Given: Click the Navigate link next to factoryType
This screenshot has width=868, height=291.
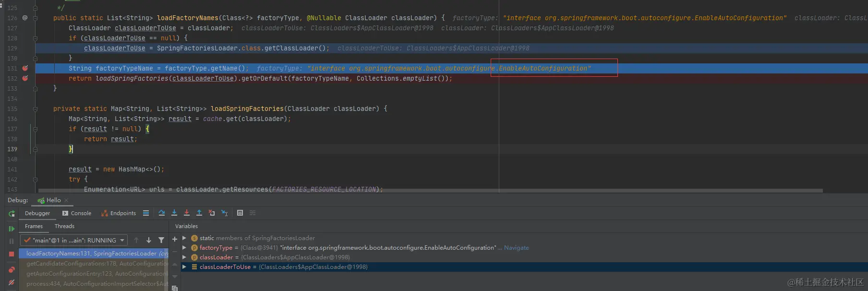Looking at the screenshot, I should (x=516, y=248).
